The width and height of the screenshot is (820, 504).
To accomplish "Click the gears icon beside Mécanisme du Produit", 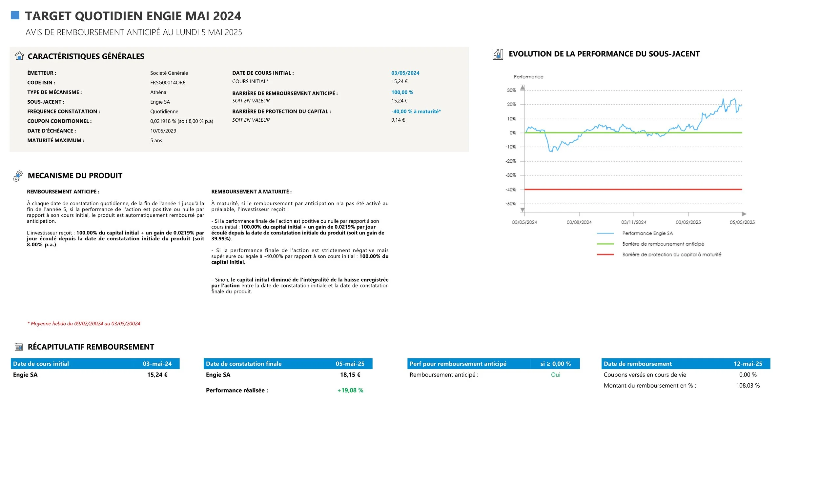I will pos(18,176).
